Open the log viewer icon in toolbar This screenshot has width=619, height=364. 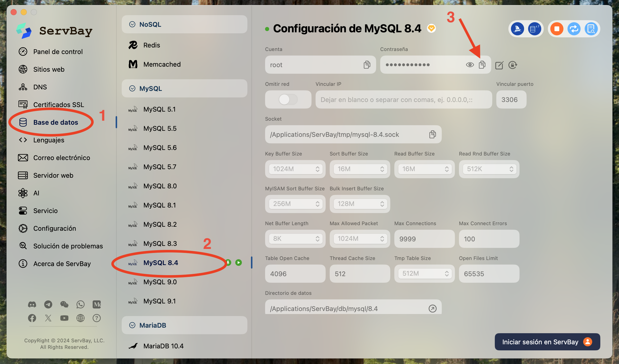591,29
